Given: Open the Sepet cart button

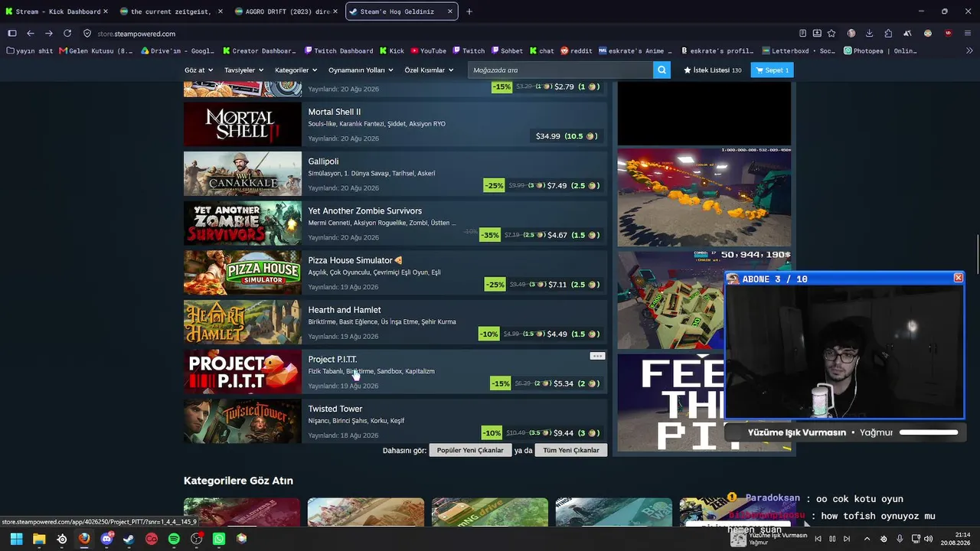Looking at the screenshot, I should pyautogui.click(x=772, y=70).
